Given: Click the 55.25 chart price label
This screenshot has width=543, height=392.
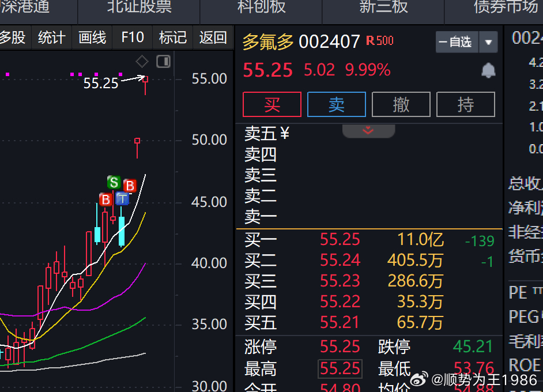Looking at the screenshot, I should tap(101, 83).
